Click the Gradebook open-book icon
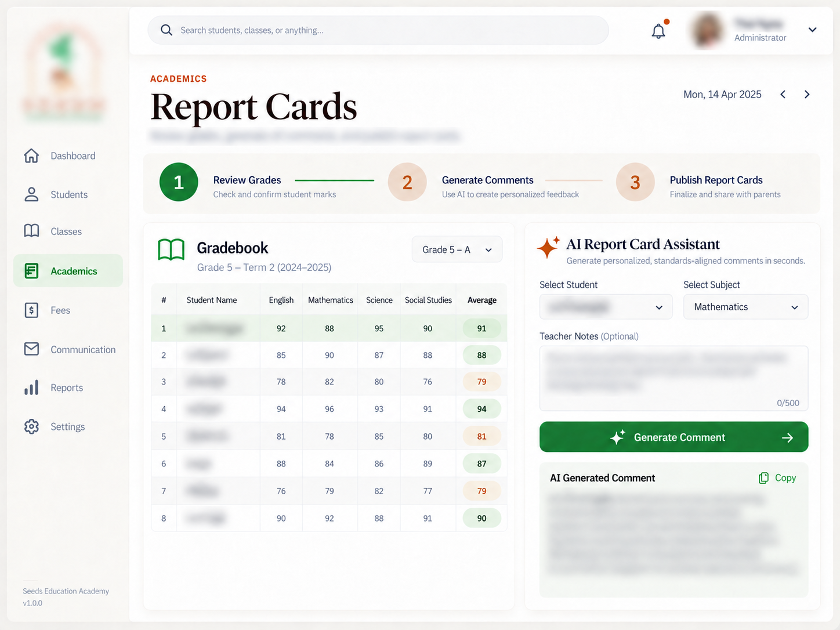This screenshot has height=630, width=840. pos(171,249)
